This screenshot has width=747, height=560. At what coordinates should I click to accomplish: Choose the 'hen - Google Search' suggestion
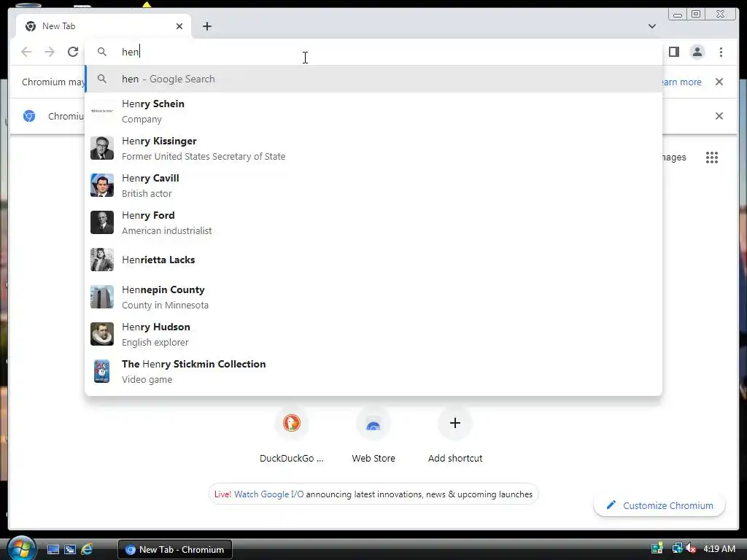click(x=373, y=79)
